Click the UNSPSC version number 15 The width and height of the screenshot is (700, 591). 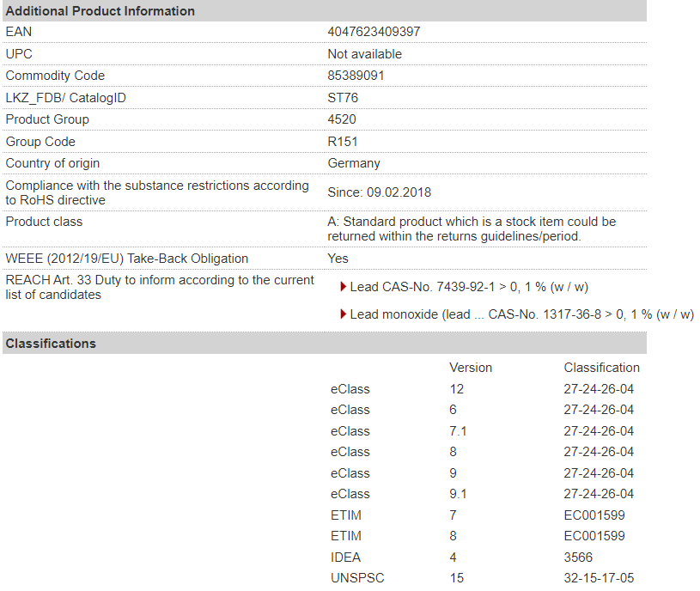click(x=457, y=578)
